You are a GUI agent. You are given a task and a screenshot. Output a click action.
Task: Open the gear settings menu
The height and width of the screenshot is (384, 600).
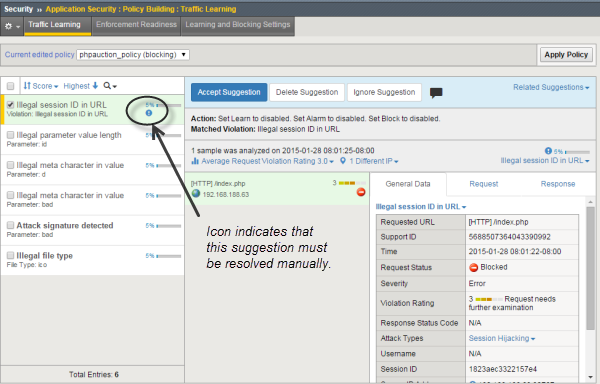(x=12, y=26)
